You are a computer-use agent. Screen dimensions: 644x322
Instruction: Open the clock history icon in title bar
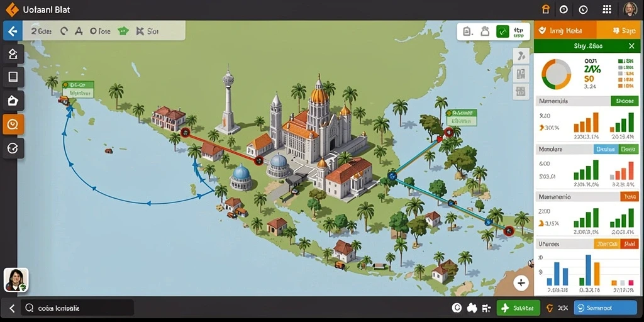tap(583, 9)
